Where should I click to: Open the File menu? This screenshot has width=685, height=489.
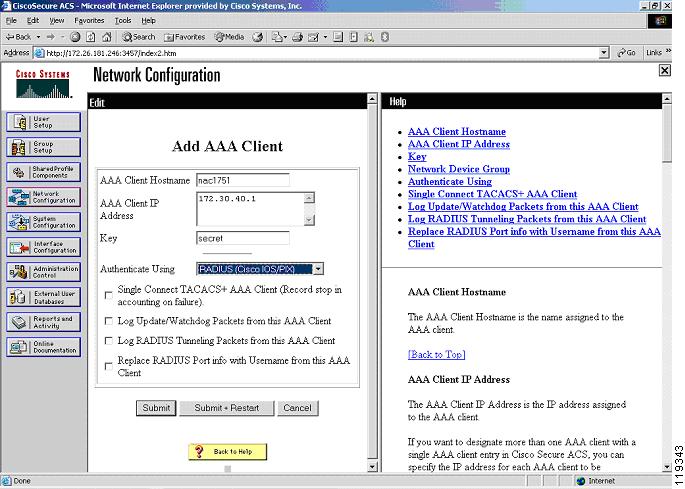[x=11, y=21]
